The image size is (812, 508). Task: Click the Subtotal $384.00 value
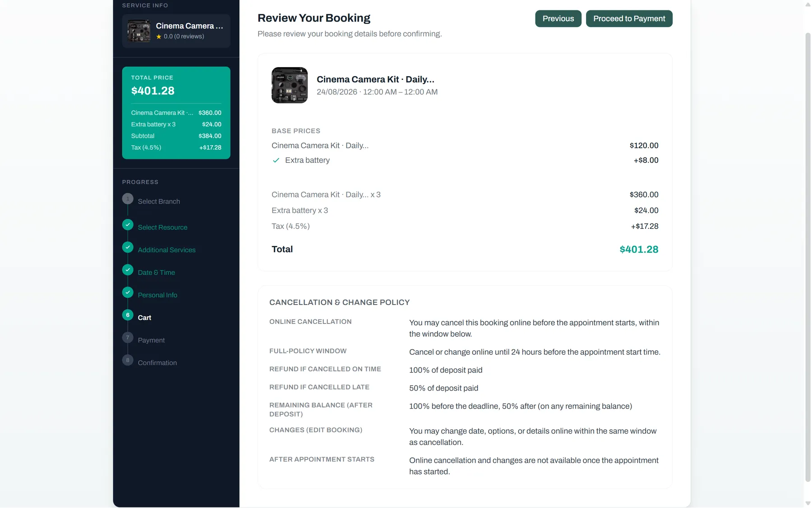pos(210,136)
